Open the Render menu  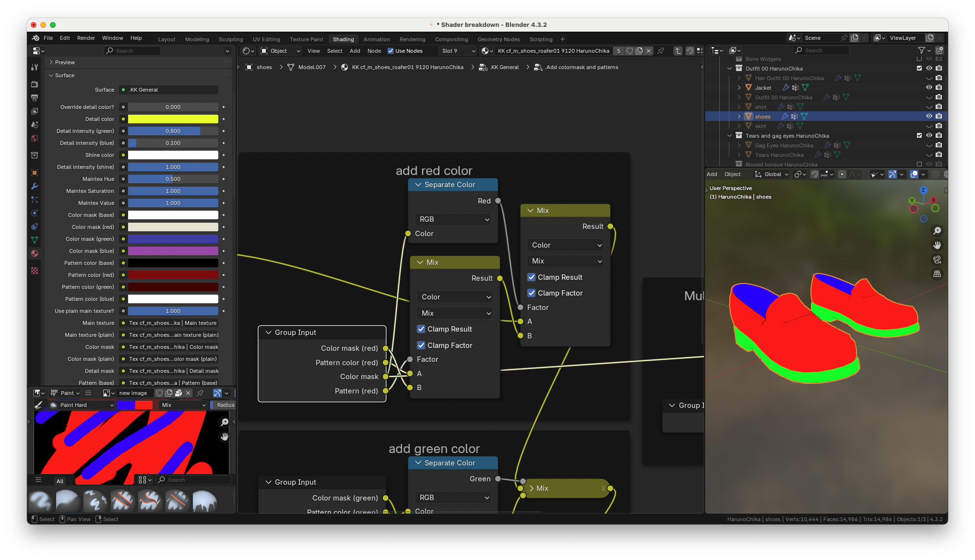coord(86,38)
